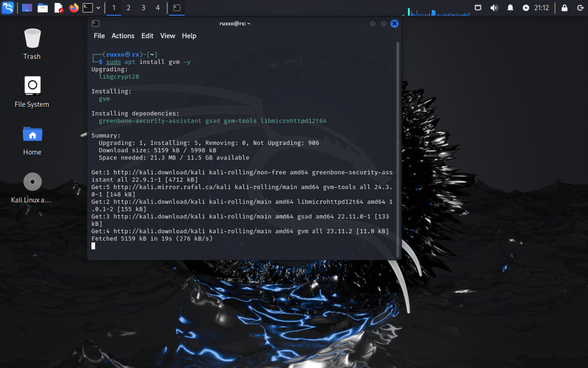Open the Help menu in the terminal
The image size is (588, 368).
189,36
